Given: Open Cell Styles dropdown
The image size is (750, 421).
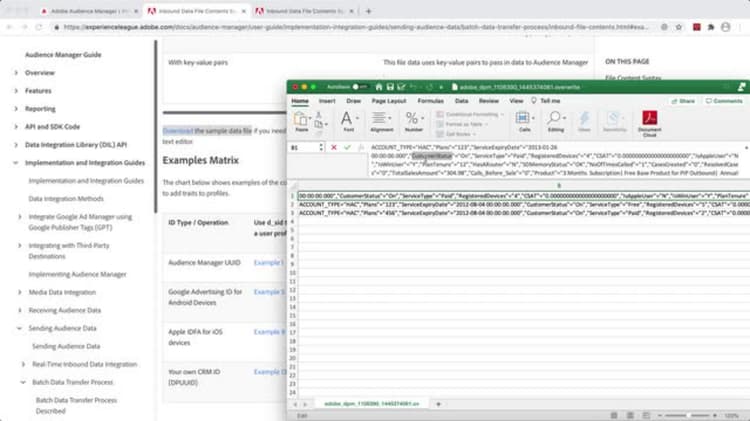Looking at the screenshot, I should [x=456, y=134].
